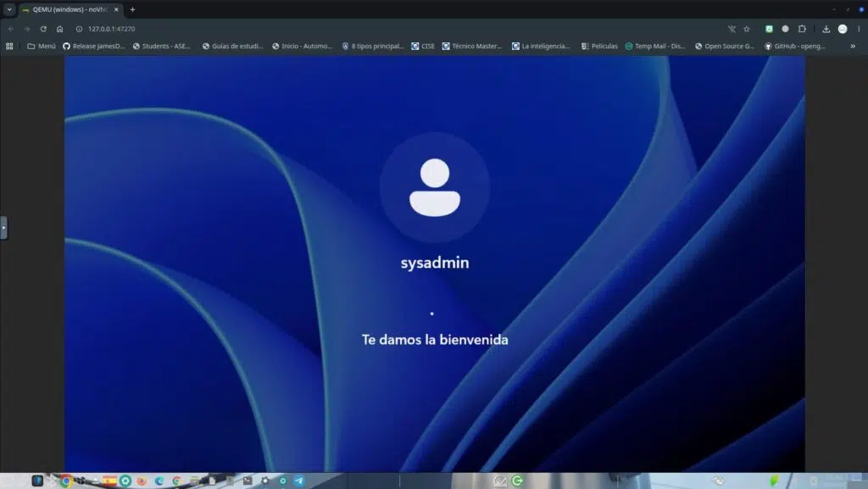The image size is (868, 489).
Task: Open Películas bookmarks folder
Action: (x=599, y=46)
